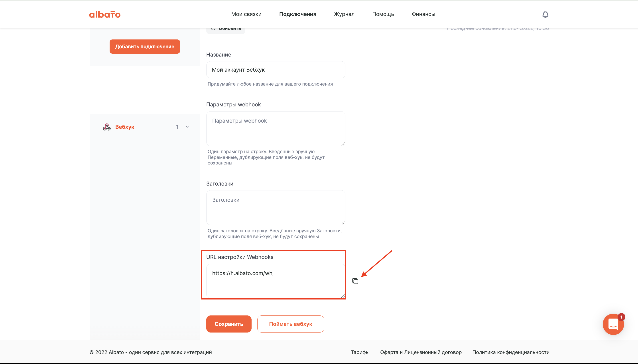
Task: Copy the webhook URL with copy icon
Action: coord(355,281)
